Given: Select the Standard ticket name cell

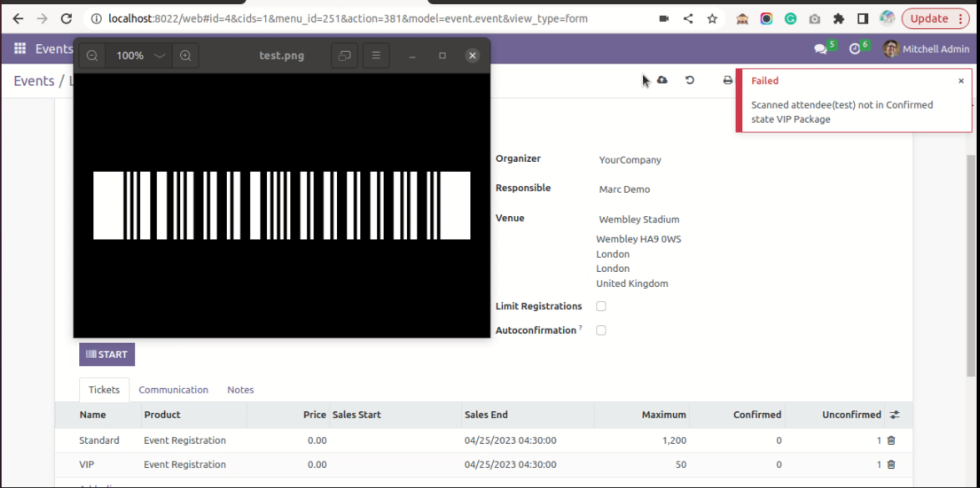Looking at the screenshot, I should (x=98, y=440).
